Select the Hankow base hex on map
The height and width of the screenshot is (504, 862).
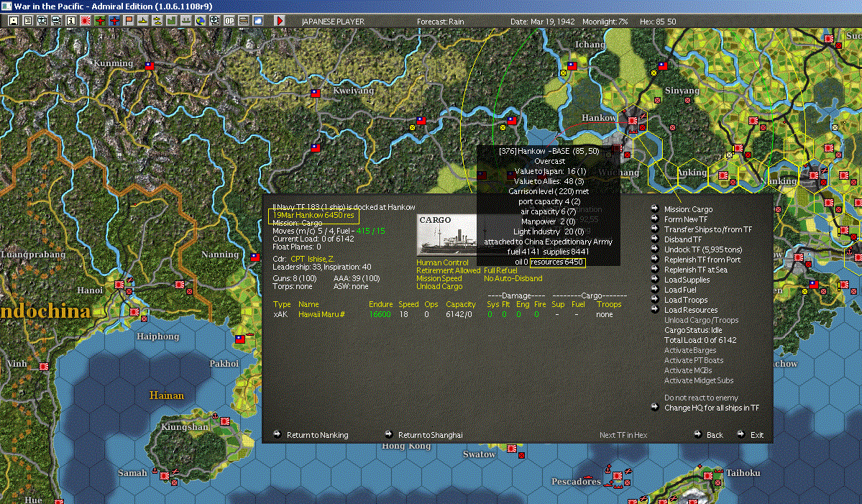[x=632, y=120]
